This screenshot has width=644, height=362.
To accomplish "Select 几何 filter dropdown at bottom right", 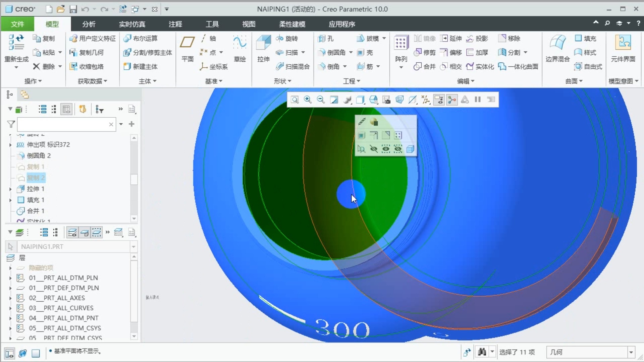I will click(632, 352).
